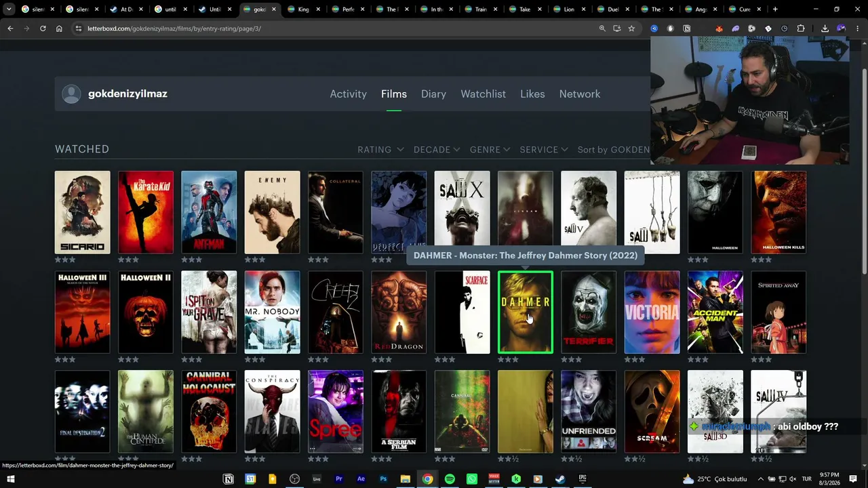868x488 pixels.
Task: Open the I Spit on Your Grave poster
Action: tap(209, 312)
